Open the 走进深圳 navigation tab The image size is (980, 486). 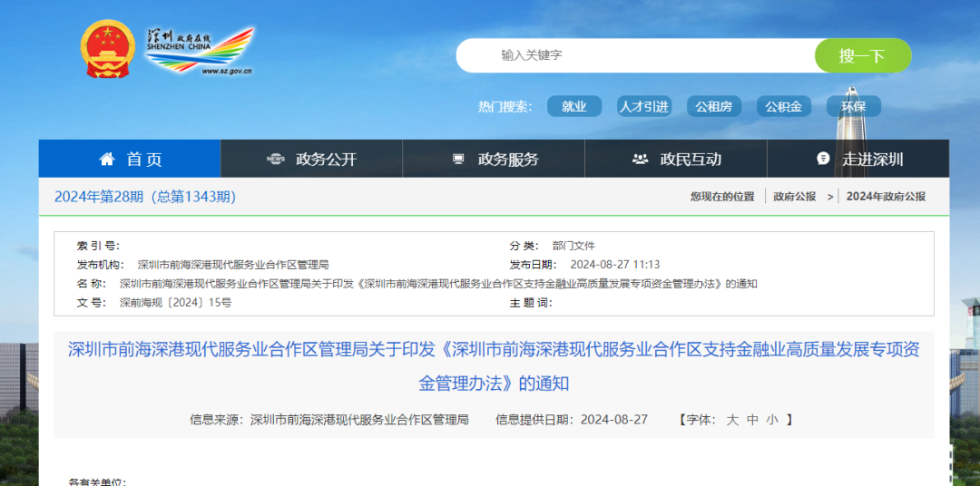click(858, 159)
